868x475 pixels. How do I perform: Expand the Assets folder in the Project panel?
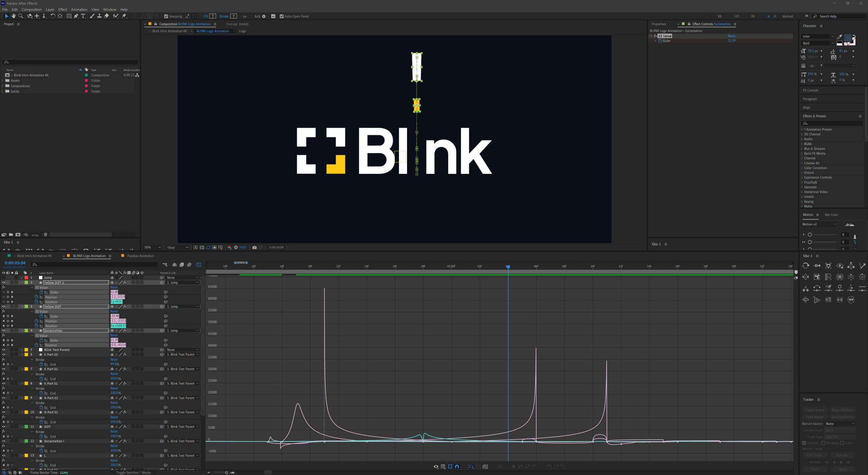tap(3, 80)
